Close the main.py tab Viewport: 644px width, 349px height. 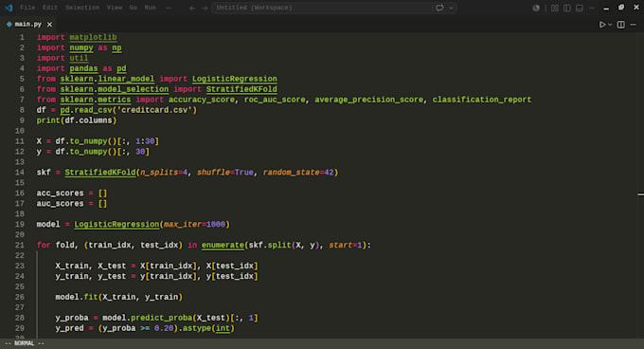pos(49,25)
